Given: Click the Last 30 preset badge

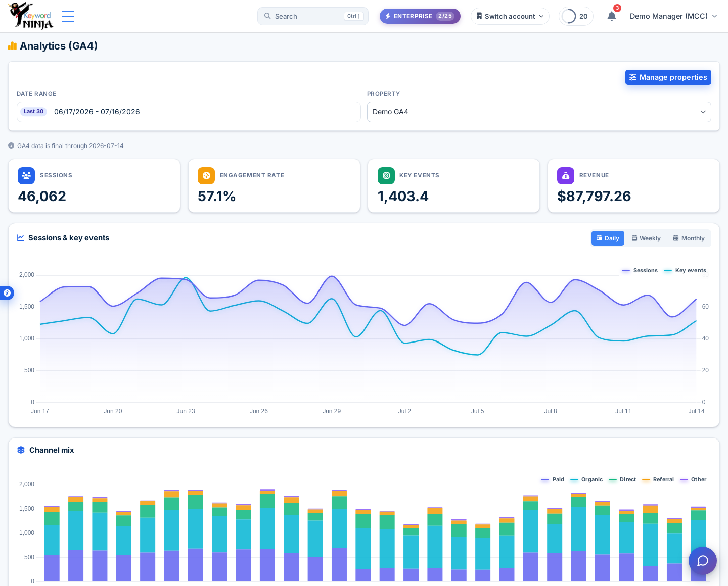Looking at the screenshot, I should [x=33, y=112].
